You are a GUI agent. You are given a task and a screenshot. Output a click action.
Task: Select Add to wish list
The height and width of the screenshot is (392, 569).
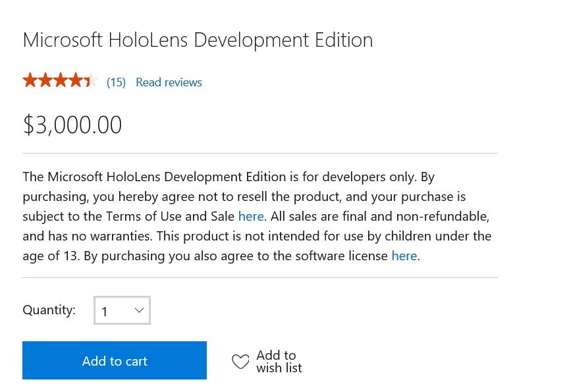pyautogui.click(x=279, y=361)
